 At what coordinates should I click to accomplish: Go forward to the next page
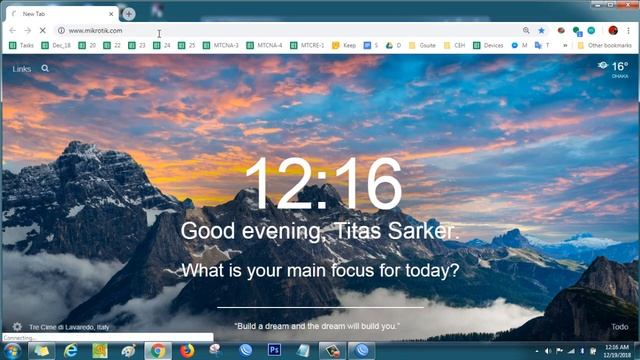point(27,30)
